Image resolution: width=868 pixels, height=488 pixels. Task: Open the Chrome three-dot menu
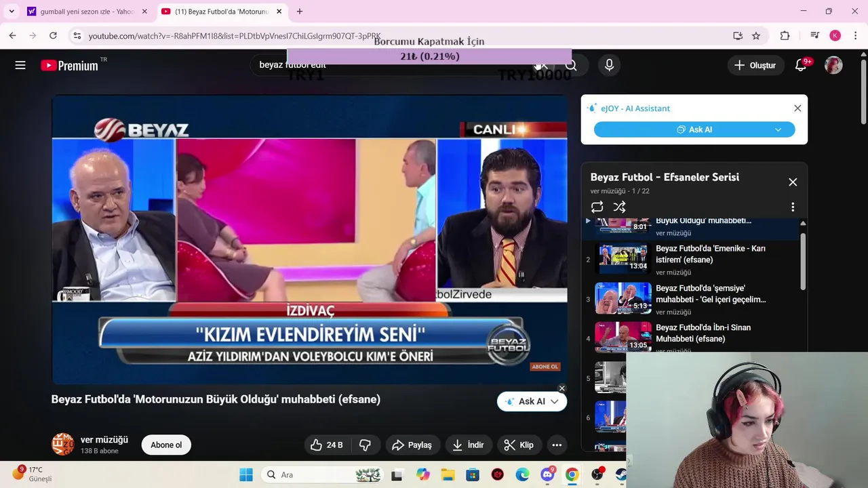(x=856, y=35)
